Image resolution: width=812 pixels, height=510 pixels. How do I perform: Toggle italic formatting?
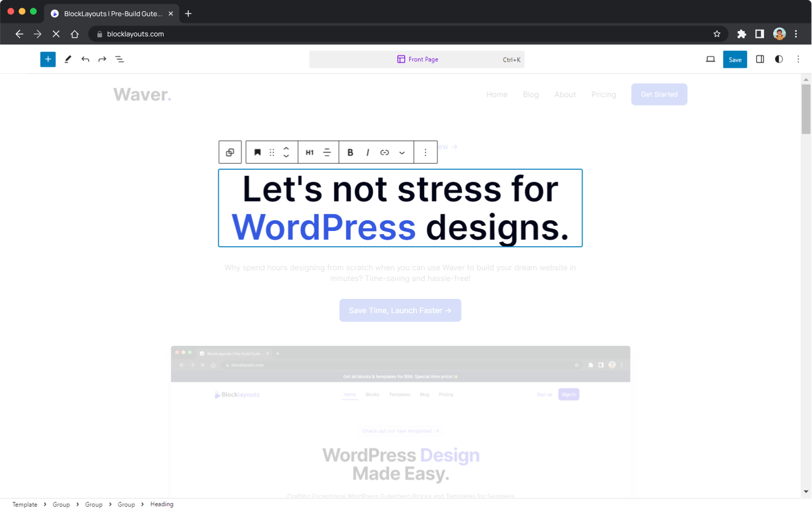(368, 152)
